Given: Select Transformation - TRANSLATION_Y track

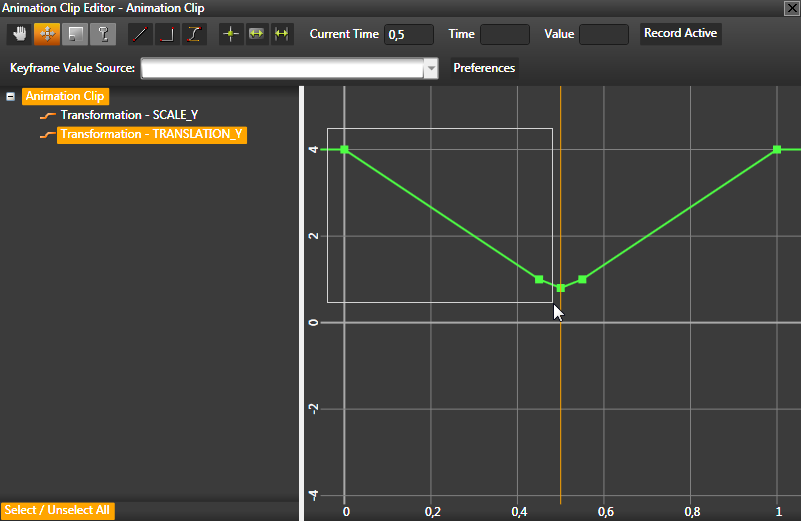Looking at the screenshot, I should coord(151,134).
